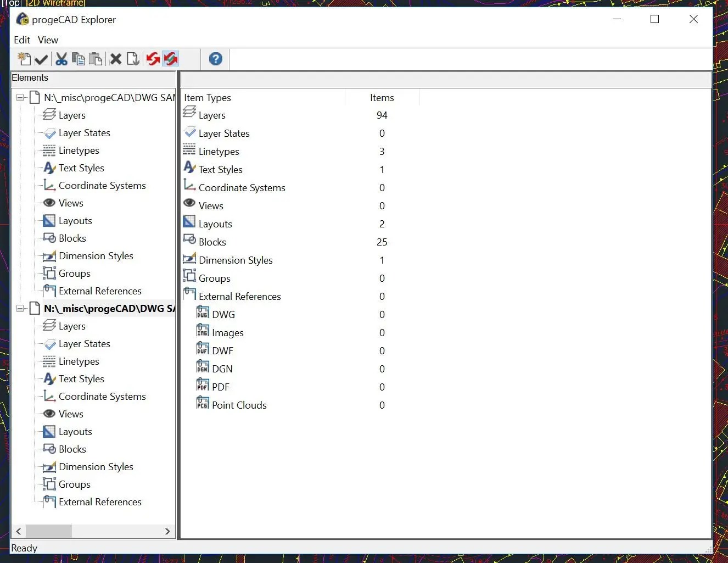Image resolution: width=728 pixels, height=563 pixels.
Task: Select Blocks under the bold drawing
Action: point(72,449)
